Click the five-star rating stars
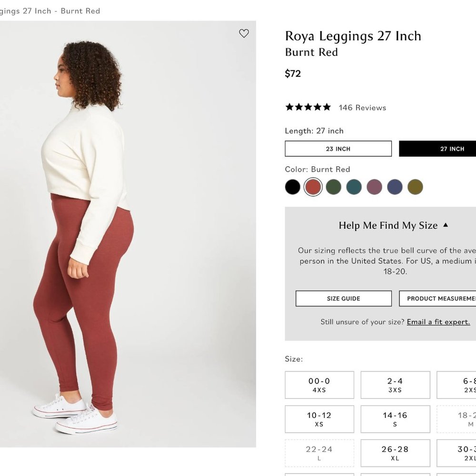 click(307, 108)
